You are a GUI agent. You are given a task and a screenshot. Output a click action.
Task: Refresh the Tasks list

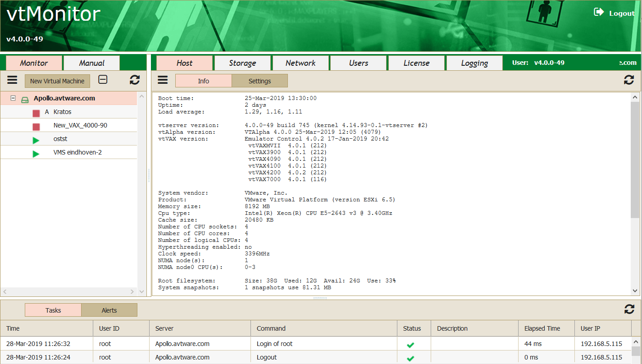629,309
